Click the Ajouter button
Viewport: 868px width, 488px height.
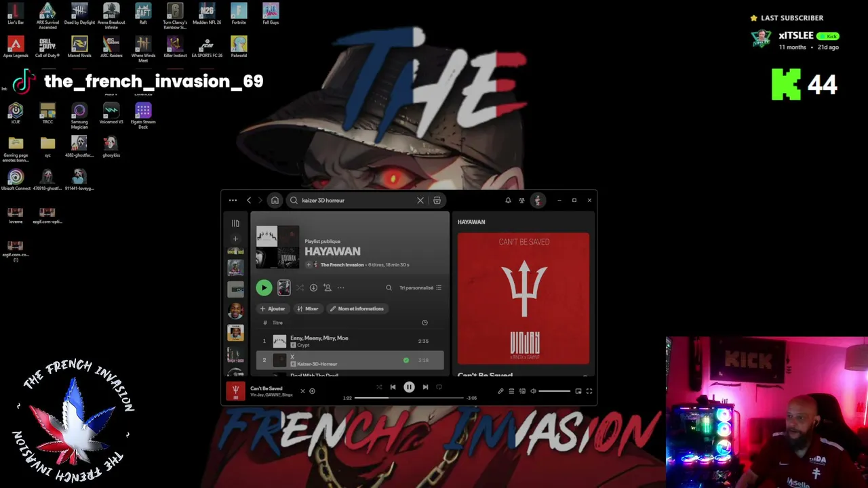coord(273,309)
